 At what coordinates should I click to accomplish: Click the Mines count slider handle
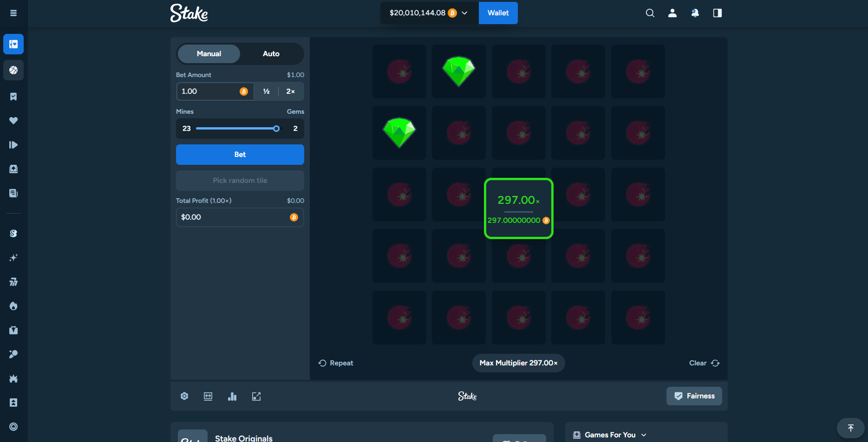[x=276, y=129]
